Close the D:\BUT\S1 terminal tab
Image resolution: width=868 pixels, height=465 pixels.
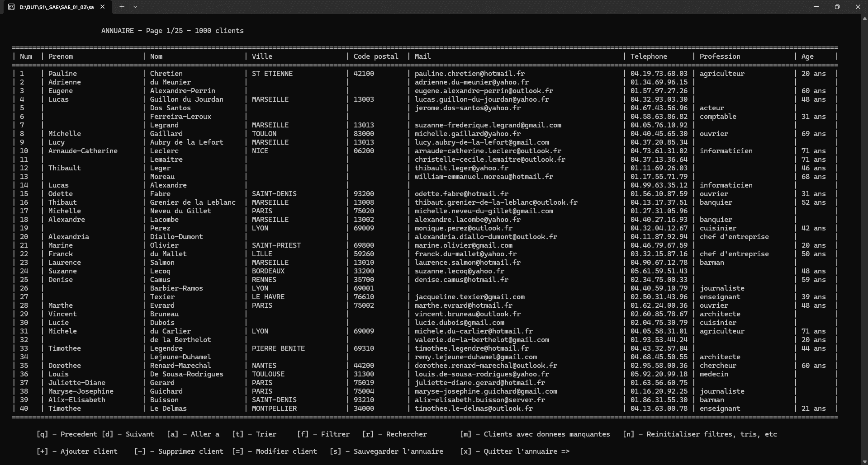point(103,7)
